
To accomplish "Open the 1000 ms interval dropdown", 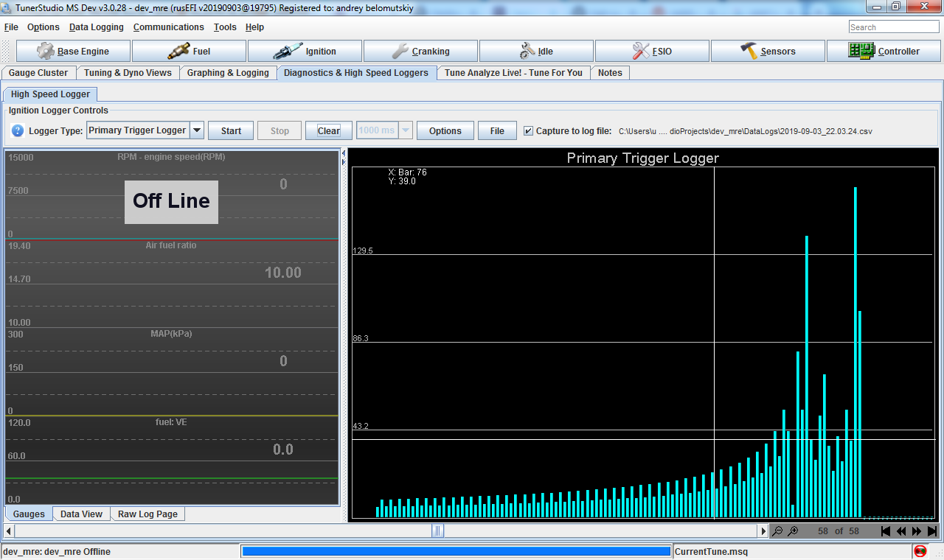I will (x=405, y=130).
